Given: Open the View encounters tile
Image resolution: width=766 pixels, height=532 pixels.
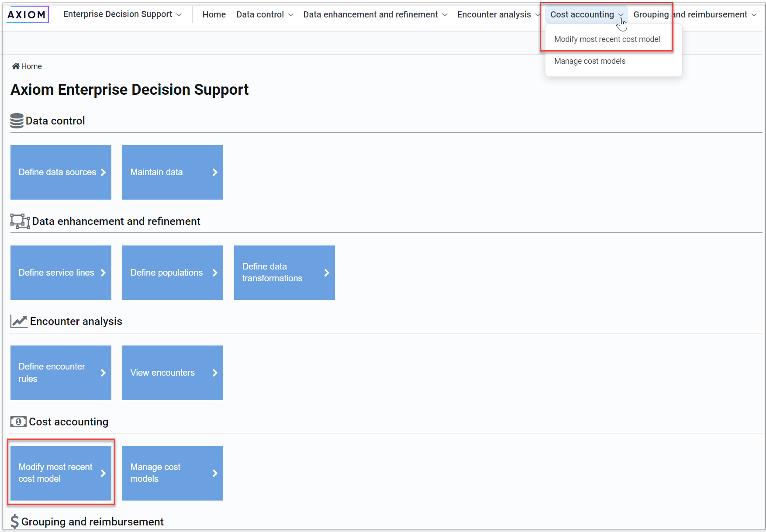Looking at the screenshot, I should (x=173, y=373).
